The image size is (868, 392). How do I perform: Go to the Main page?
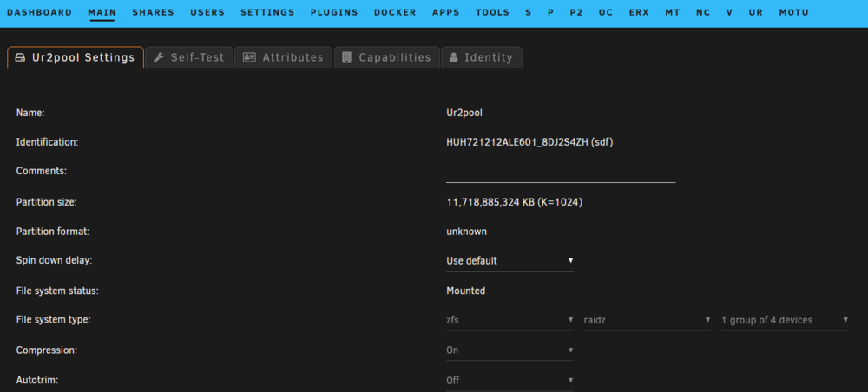pyautogui.click(x=102, y=12)
